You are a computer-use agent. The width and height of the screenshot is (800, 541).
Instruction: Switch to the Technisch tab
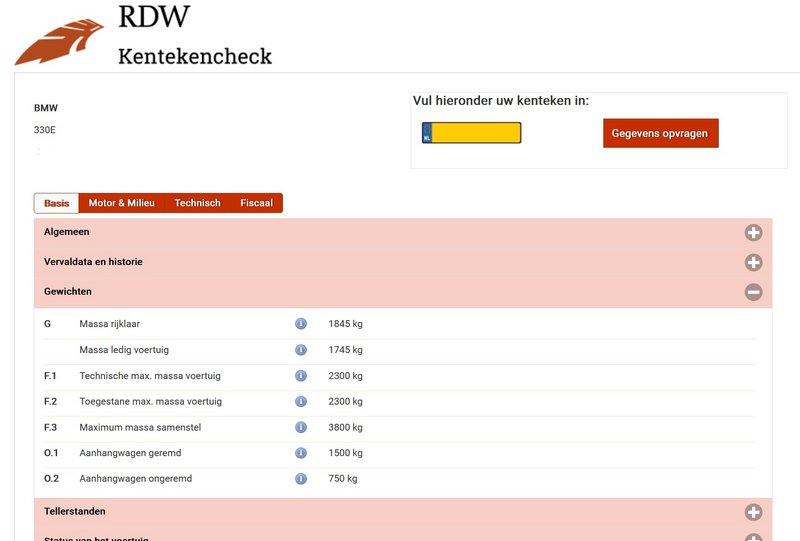(x=197, y=203)
